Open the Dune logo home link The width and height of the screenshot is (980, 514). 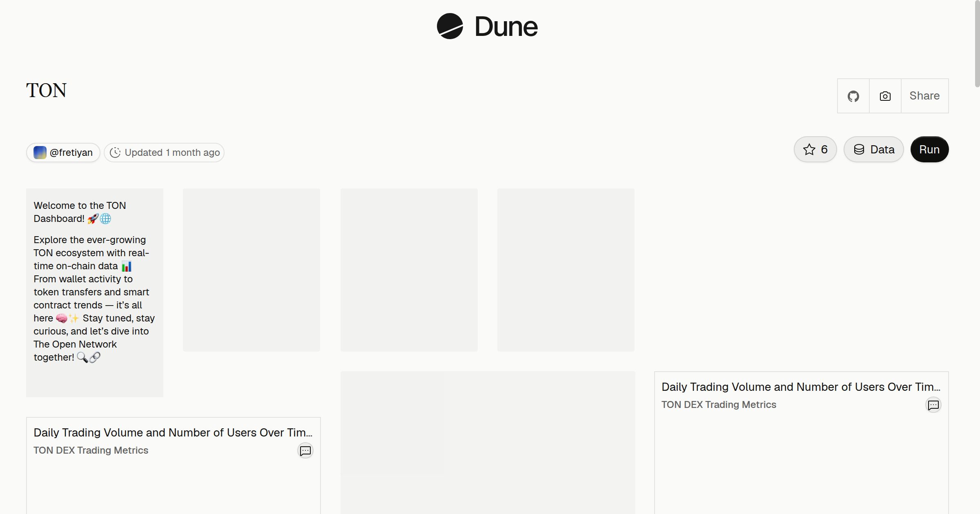pyautogui.click(x=487, y=26)
